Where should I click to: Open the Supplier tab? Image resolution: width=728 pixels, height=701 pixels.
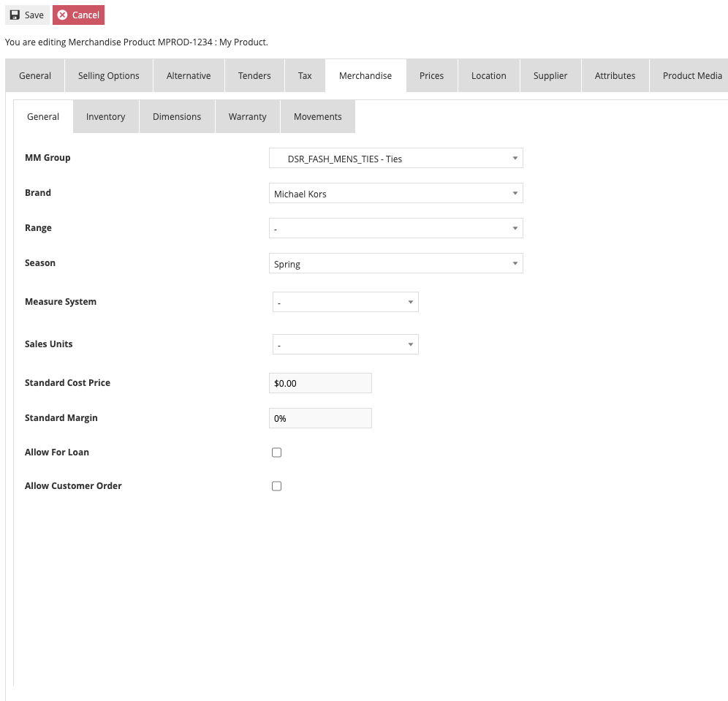pyautogui.click(x=550, y=76)
